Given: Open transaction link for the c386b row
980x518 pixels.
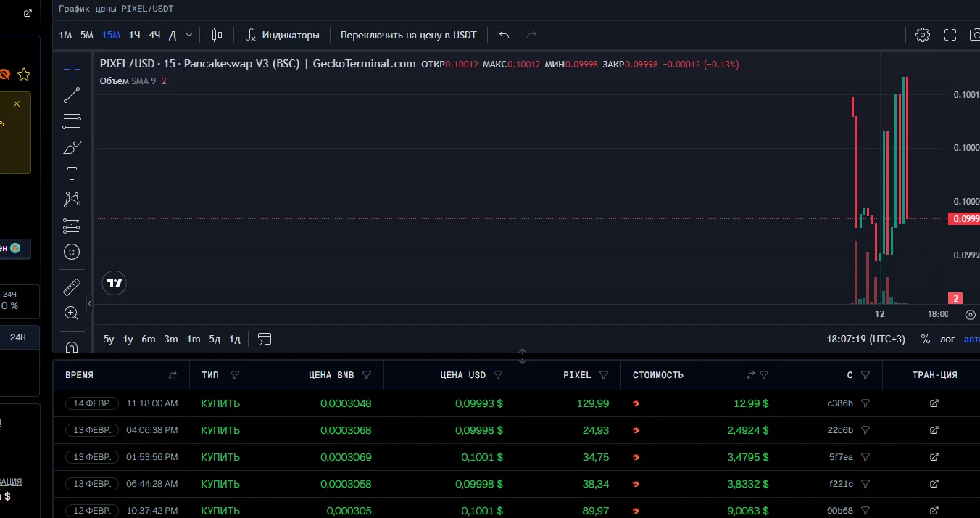Looking at the screenshot, I should (934, 403).
